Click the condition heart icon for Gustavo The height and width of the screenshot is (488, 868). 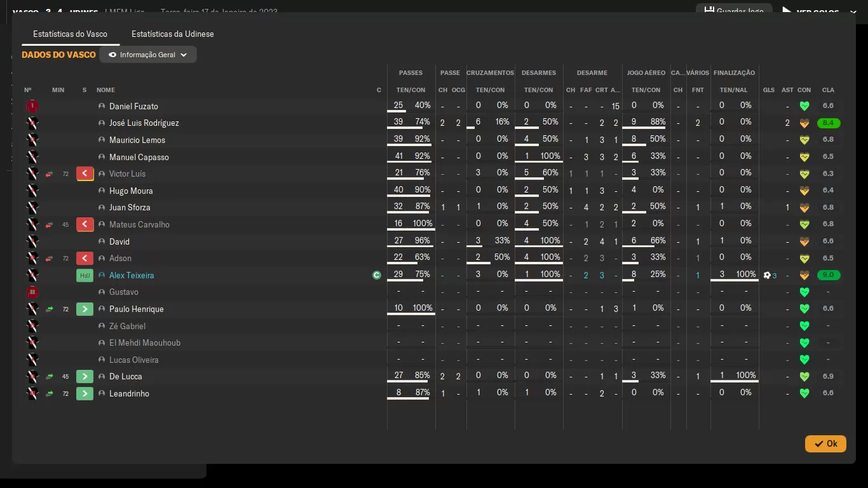pos(804,292)
